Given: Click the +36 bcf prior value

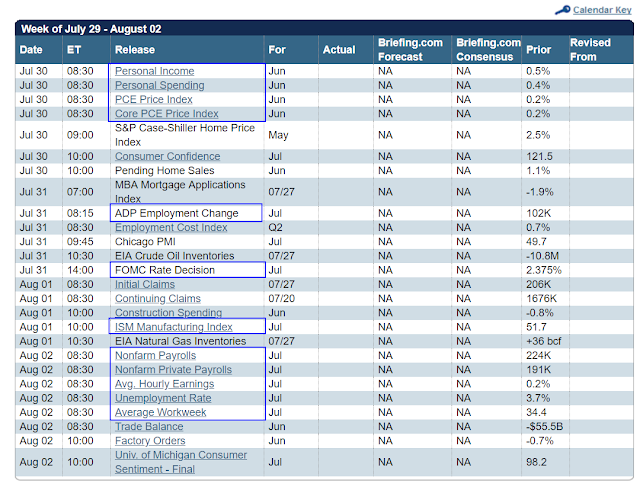Looking at the screenshot, I should click(x=544, y=341).
